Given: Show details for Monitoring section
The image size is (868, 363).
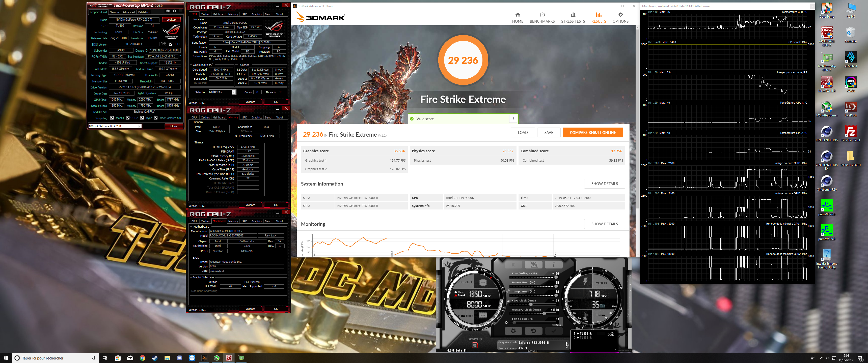Looking at the screenshot, I should (x=604, y=224).
